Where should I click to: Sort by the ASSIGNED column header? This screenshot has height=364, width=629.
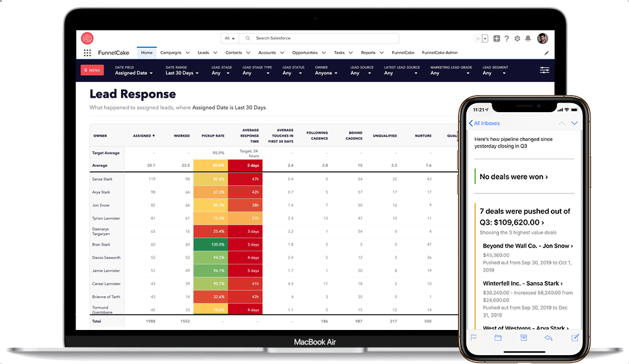(144, 136)
